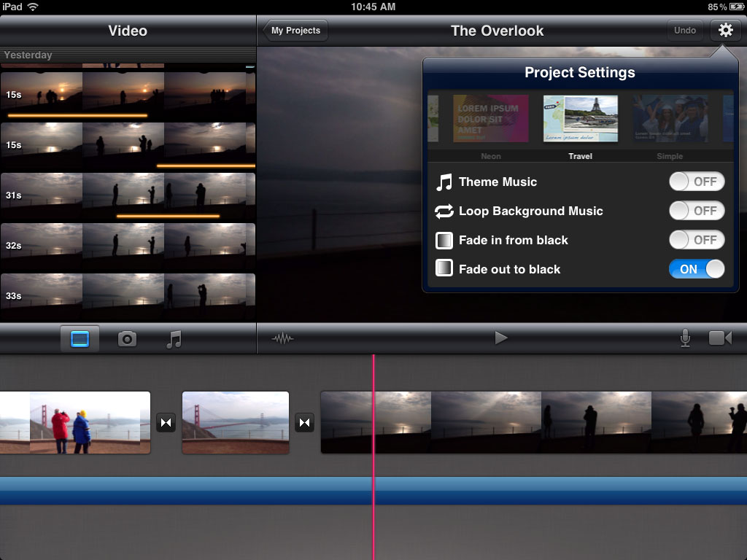The image size is (747, 560).
Task: Enable Fade in from black
Action: pyautogui.click(x=697, y=240)
